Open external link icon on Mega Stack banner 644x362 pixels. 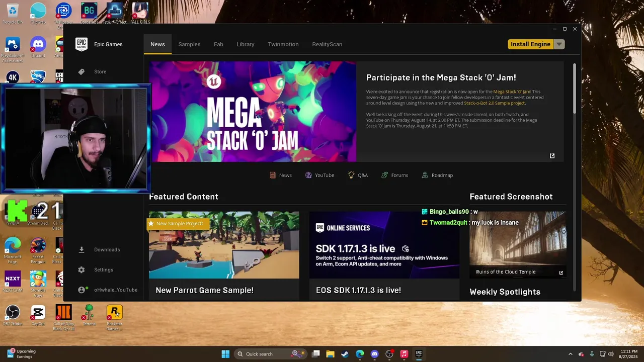tap(552, 156)
